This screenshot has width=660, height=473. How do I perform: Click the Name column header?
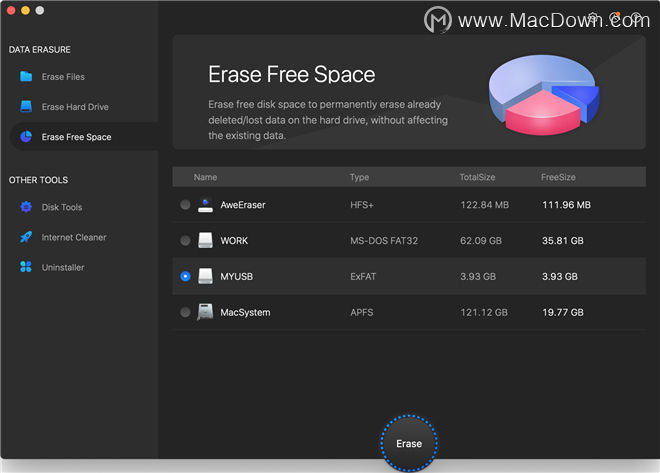[x=205, y=177]
